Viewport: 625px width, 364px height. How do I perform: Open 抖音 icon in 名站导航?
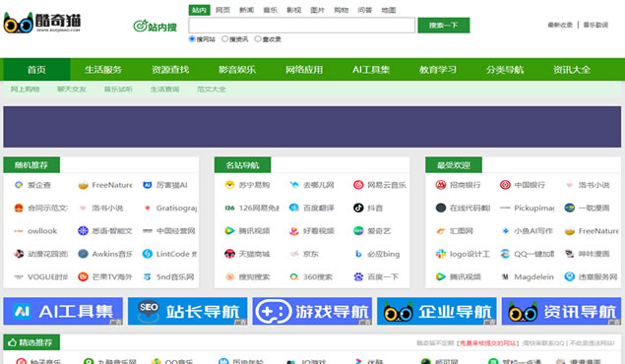pos(358,208)
